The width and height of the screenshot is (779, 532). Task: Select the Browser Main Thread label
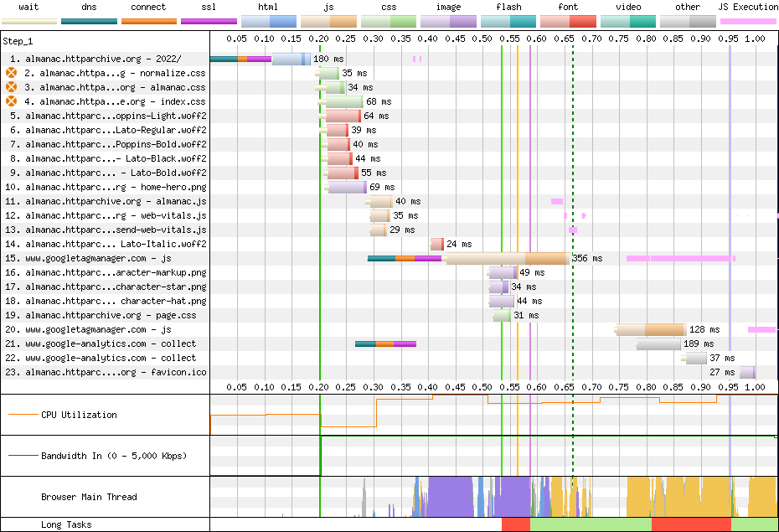89,497
